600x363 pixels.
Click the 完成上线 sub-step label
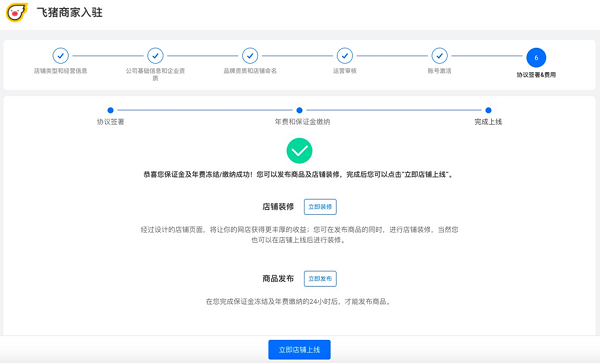tap(488, 122)
